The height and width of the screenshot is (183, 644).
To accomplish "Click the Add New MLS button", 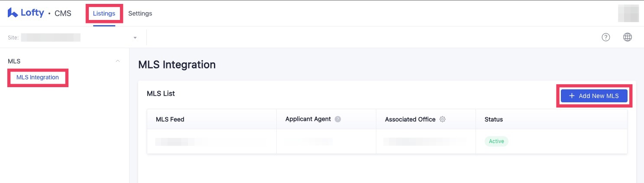I will pos(594,96).
